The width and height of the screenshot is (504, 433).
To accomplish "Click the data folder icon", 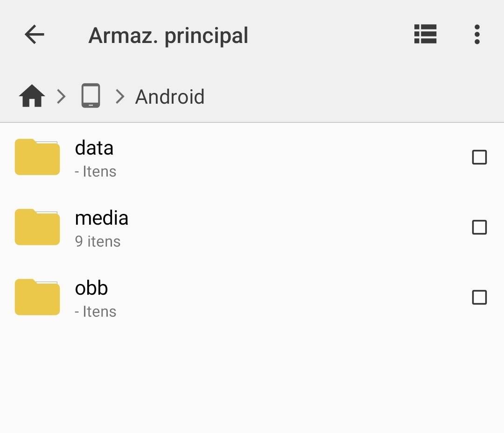I will [37, 157].
